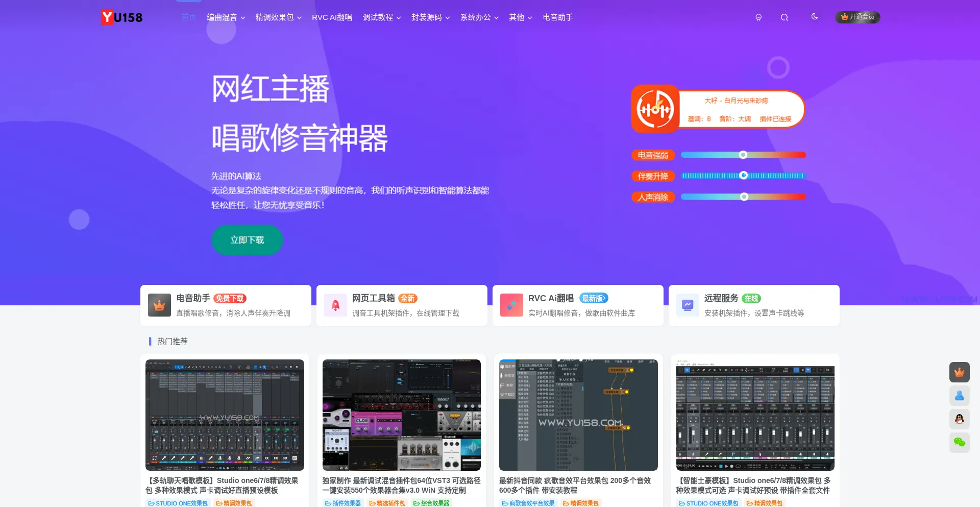Image resolution: width=980 pixels, height=507 pixels.
Task: Expand the 其他 dropdown menu
Action: click(x=521, y=17)
